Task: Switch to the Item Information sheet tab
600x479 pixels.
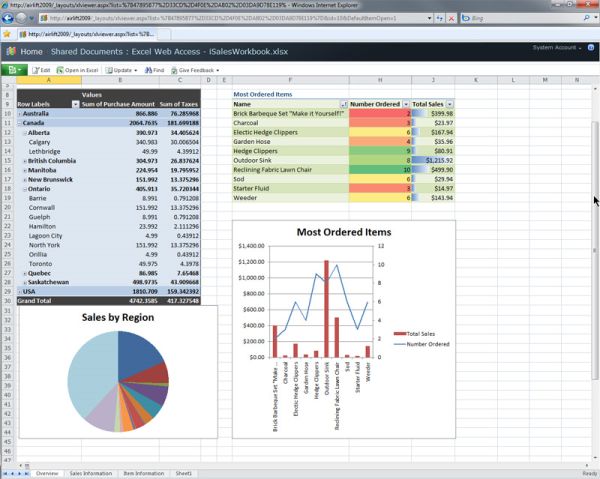Action: [143, 473]
